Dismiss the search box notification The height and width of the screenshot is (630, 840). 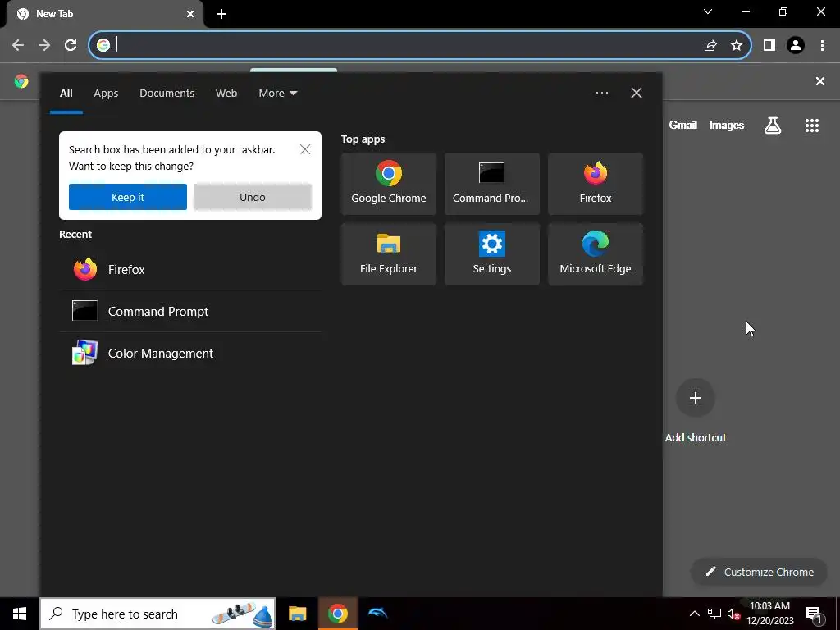click(305, 149)
